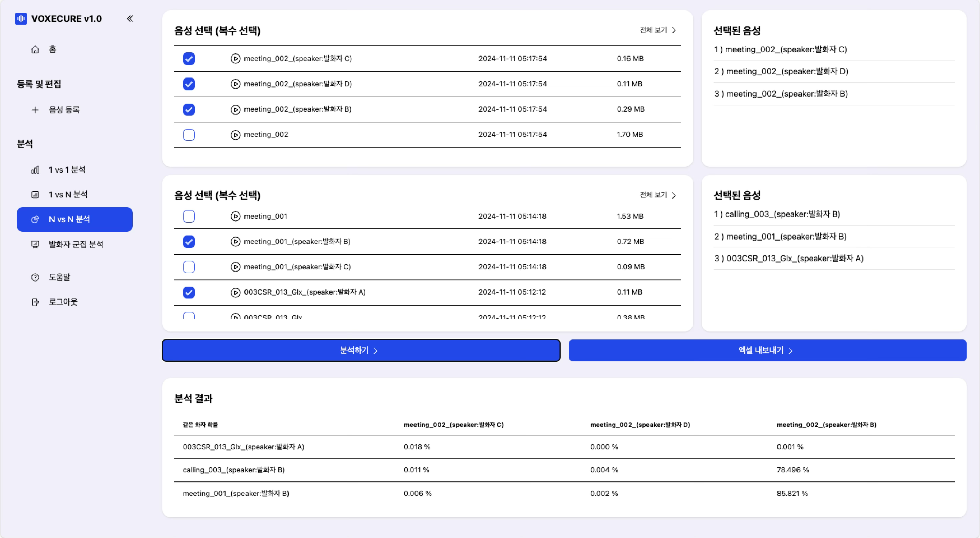
Task: Click the plus icon for 음성 등록
Action: click(35, 110)
